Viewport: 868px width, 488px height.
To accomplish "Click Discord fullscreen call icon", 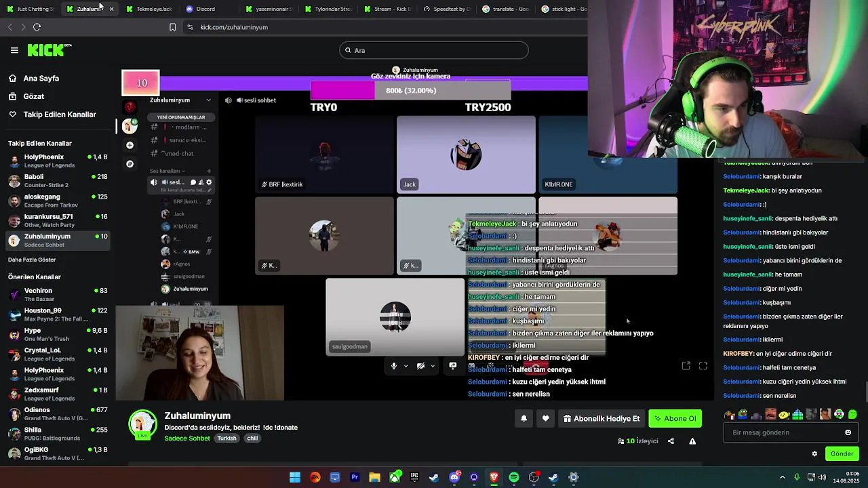I will 703,366.
